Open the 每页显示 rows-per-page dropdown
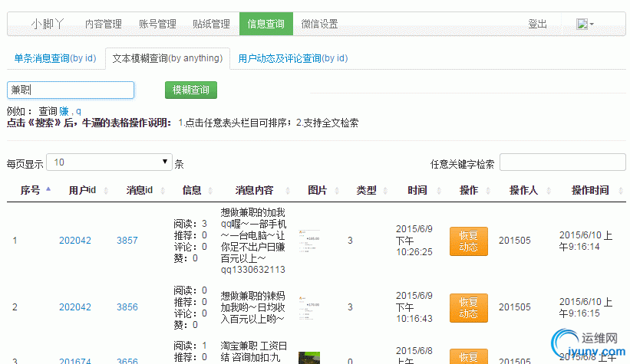Viewport: 630px width, 364px height. click(x=109, y=162)
